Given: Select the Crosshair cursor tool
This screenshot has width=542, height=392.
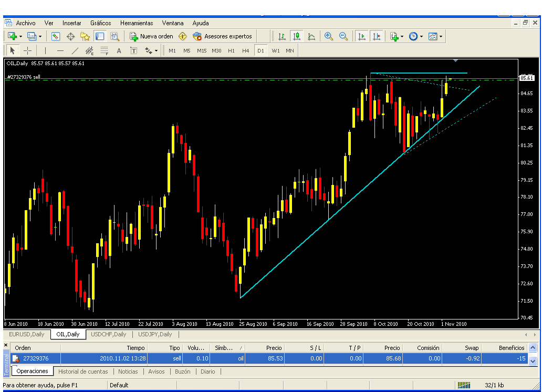Looking at the screenshot, I should click(x=28, y=51).
